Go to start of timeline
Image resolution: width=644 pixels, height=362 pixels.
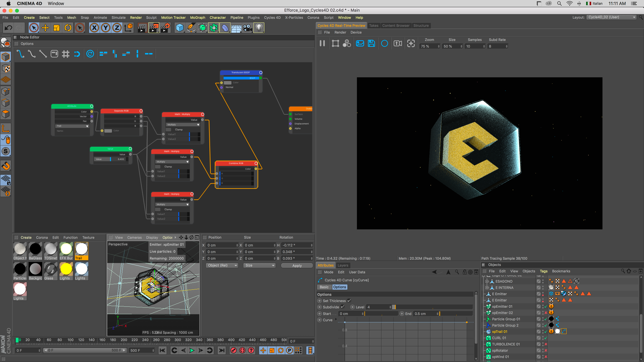click(x=162, y=350)
